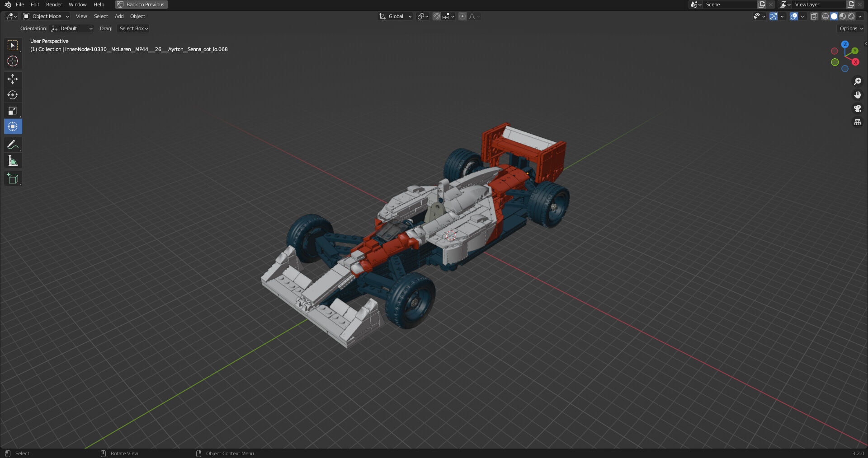Open the scene browse dropdown
This screenshot has height=458, width=868.
pos(696,5)
